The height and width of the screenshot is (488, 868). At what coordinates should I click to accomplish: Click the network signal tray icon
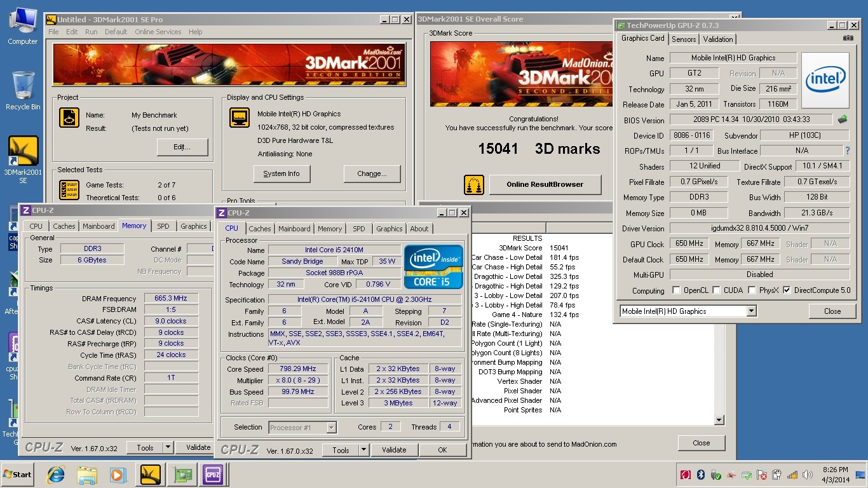click(792, 475)
